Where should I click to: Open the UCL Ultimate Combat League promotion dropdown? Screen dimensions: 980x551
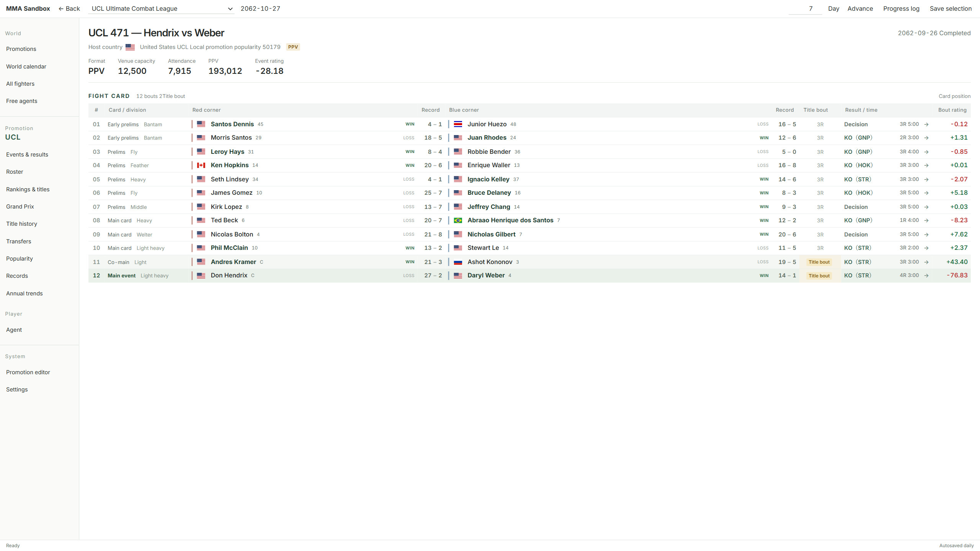tap(162, 8)
